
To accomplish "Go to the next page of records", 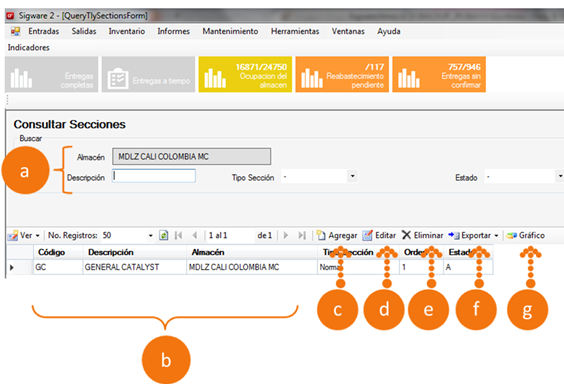I will click(286, 236).
